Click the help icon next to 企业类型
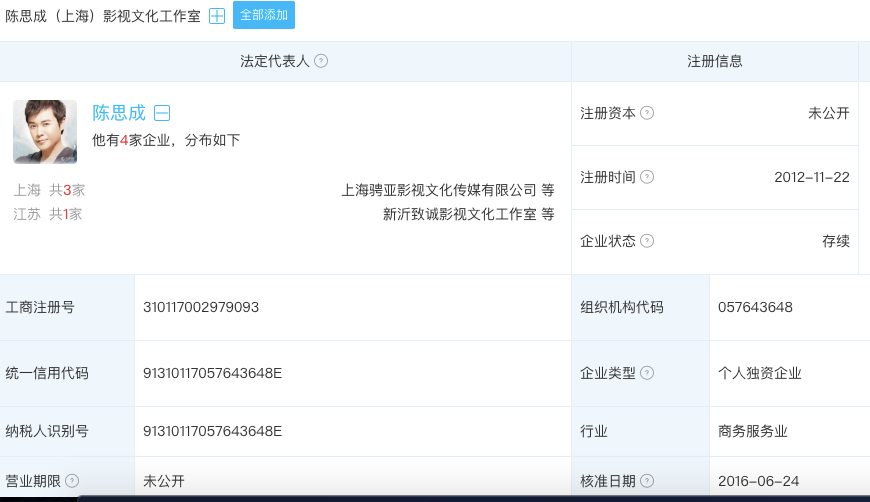The width and height of the screenshot is (870, 502). (647, 373)
